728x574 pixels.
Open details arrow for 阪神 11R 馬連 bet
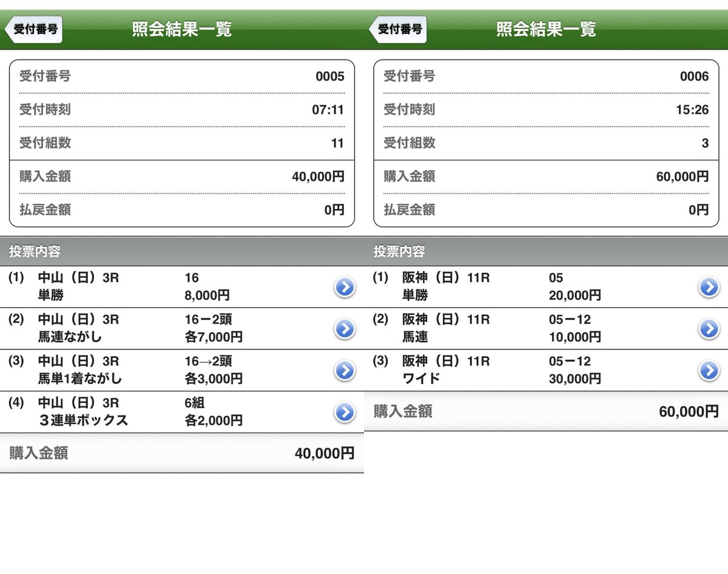[709, 329]
